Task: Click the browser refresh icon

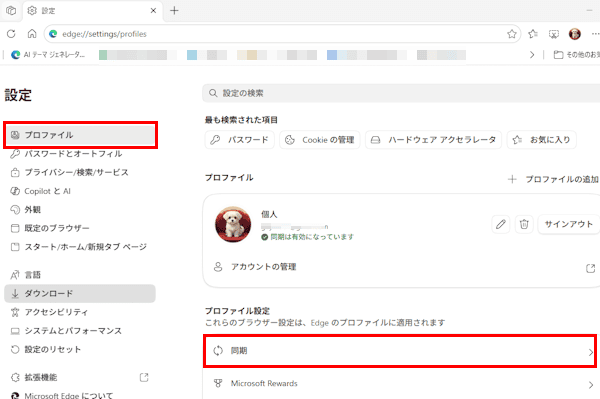Action: click(11, 34)
